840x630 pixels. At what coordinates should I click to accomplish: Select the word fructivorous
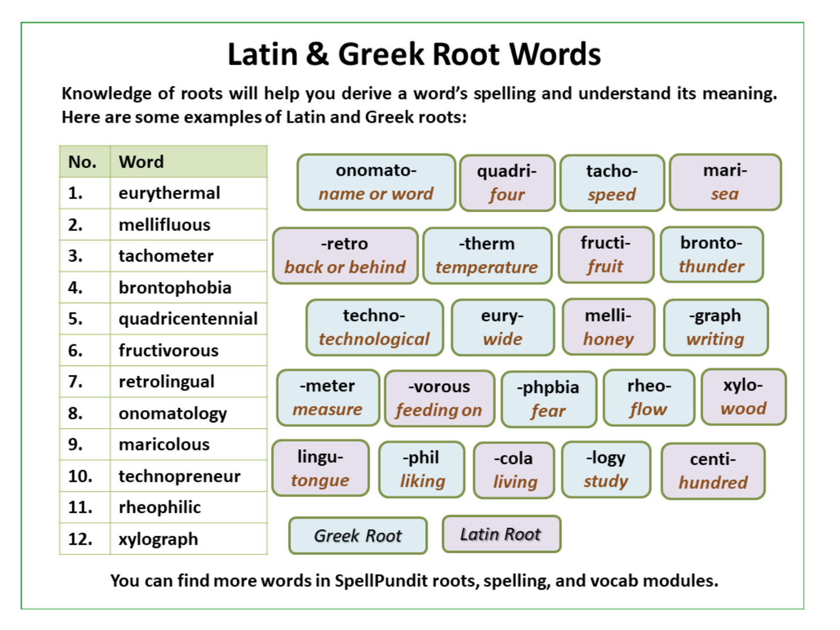click(168, 350)
